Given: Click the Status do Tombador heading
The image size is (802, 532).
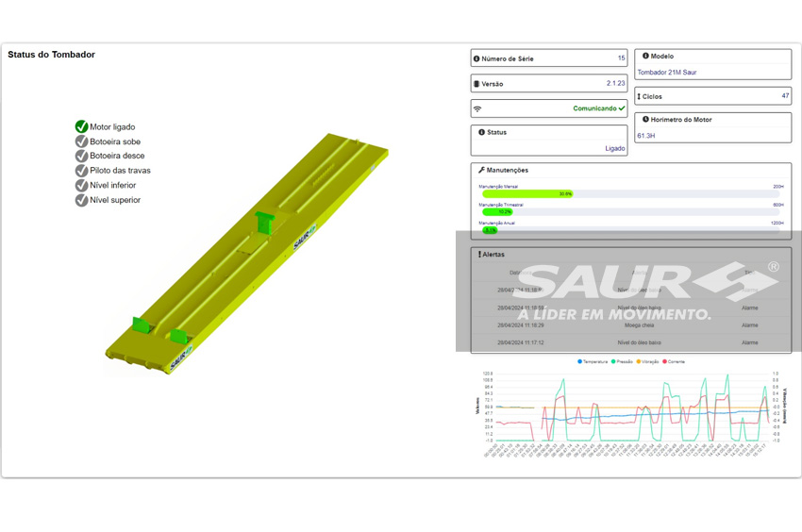Looking at the screenshot, I should pyautogui.click(x=51, y=54).
